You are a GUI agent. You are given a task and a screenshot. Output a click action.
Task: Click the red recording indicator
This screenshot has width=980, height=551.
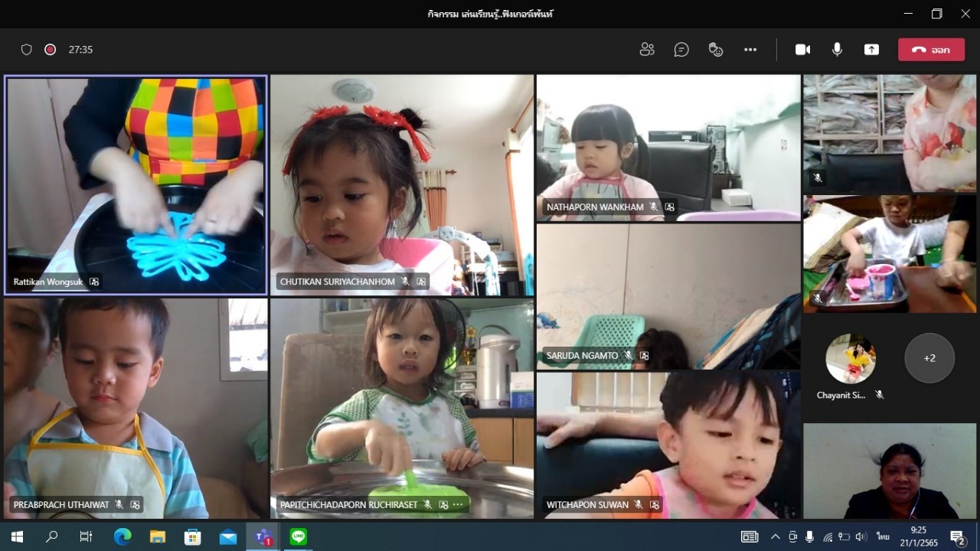click(x=51, y=50)
